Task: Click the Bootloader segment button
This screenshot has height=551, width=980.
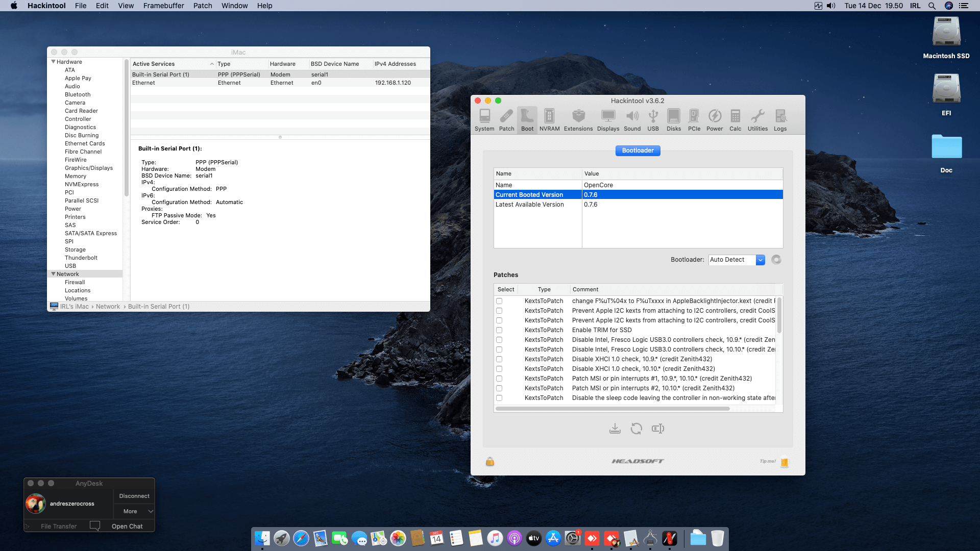Action: (638, 150)
